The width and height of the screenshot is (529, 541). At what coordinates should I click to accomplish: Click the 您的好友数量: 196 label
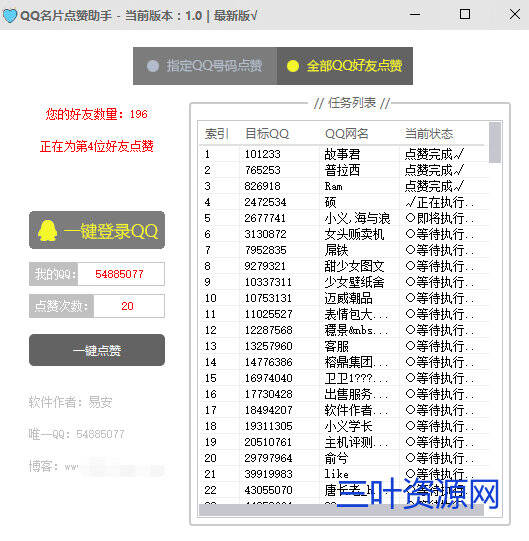pos(97,114)
